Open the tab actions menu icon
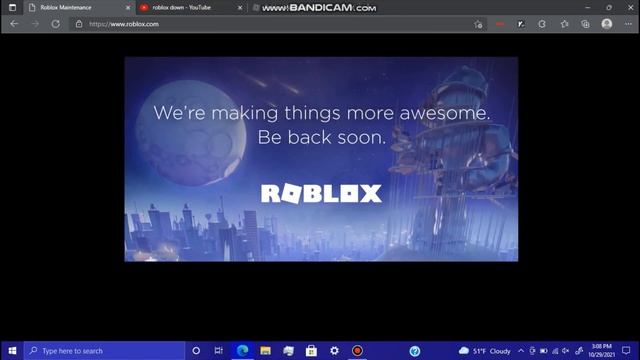Image resolution: width=640 pixels, height=360 pixels. point(12,7)
